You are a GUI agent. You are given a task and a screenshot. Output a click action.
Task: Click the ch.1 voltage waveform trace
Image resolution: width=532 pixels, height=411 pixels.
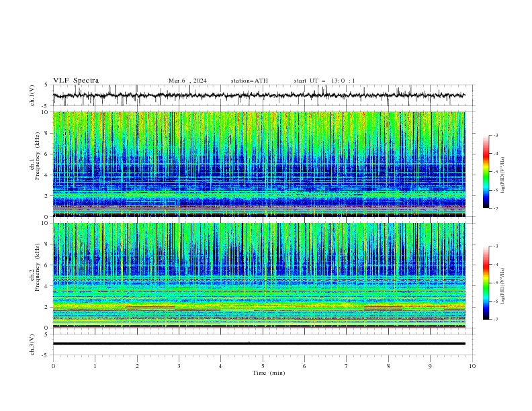click(259, 95)
